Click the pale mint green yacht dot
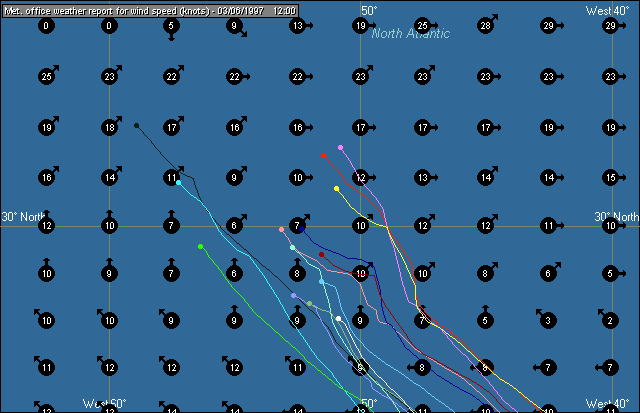The width and height of the screenshot is (640, 413). coord(292,247)
